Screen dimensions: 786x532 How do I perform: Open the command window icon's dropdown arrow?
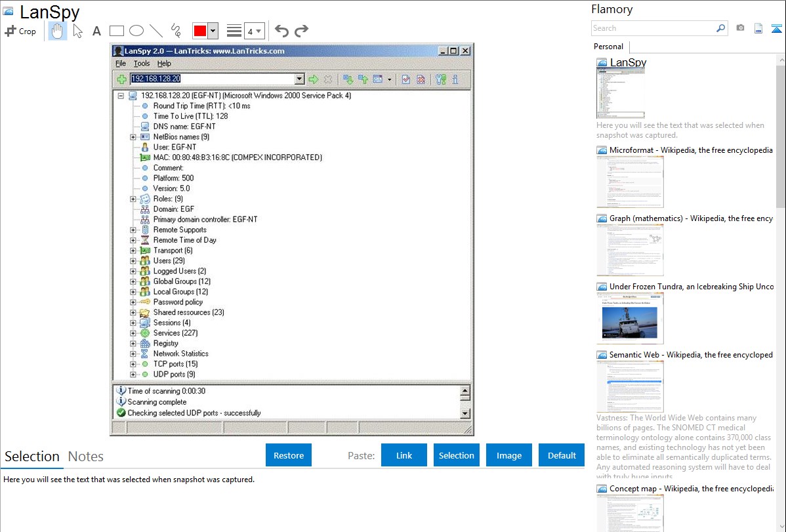[390, 79]
